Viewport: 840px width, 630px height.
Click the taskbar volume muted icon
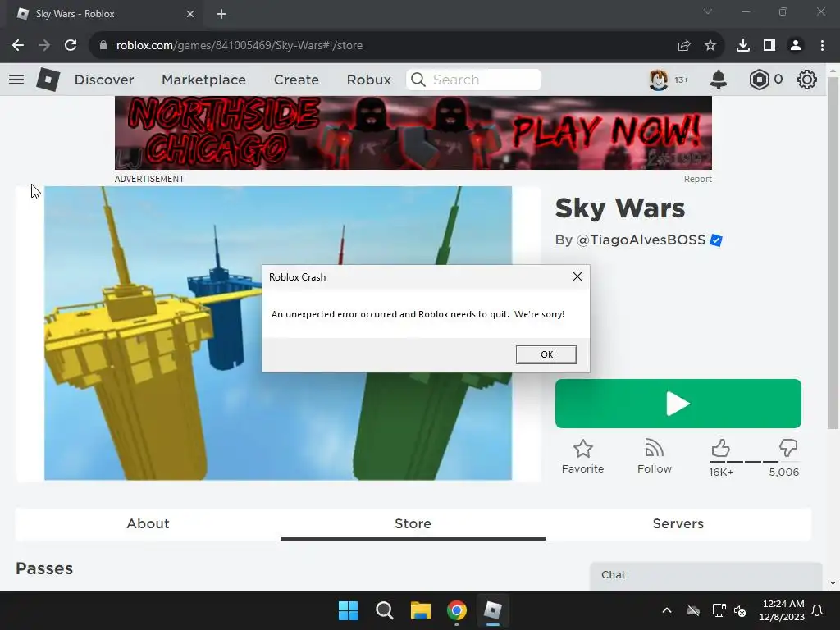click(x=740, y=610)
